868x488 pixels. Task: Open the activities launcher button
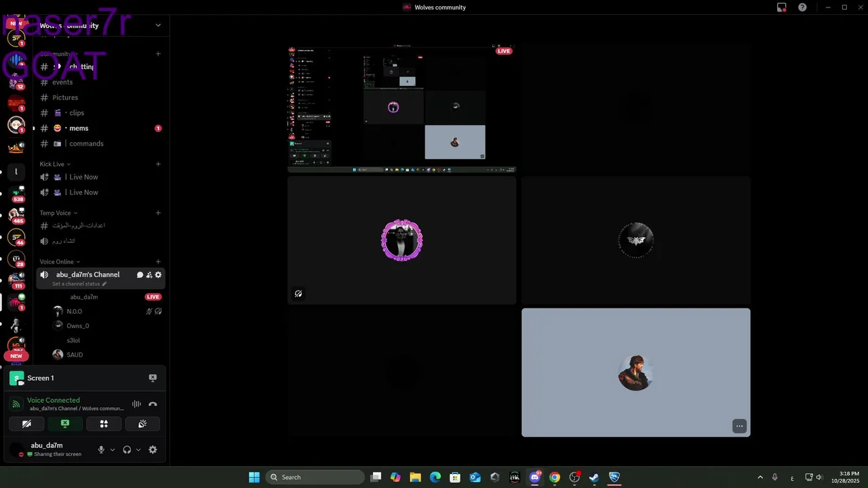(104, 424)
